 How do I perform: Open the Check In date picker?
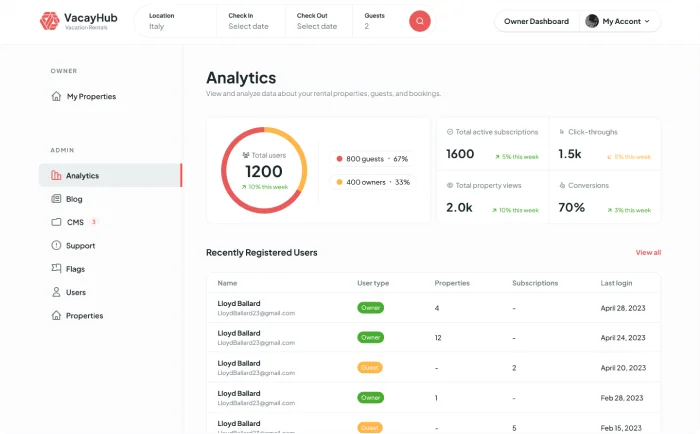point(252,21)
